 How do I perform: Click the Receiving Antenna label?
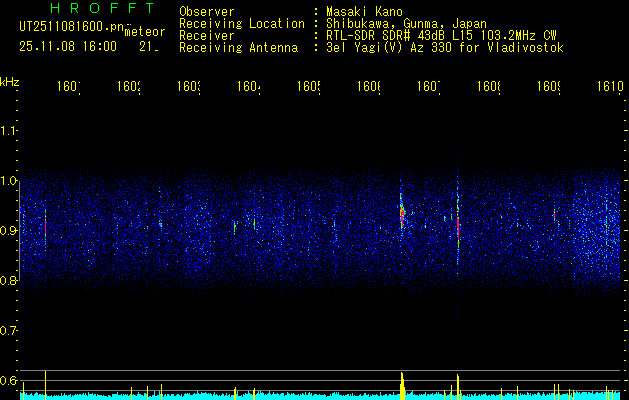point(239,48)
